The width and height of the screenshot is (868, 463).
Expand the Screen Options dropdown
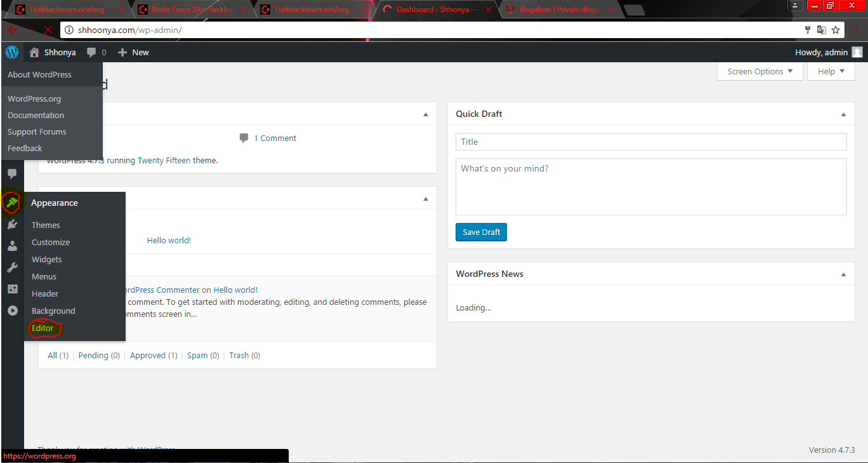click(x=760, y=71)
